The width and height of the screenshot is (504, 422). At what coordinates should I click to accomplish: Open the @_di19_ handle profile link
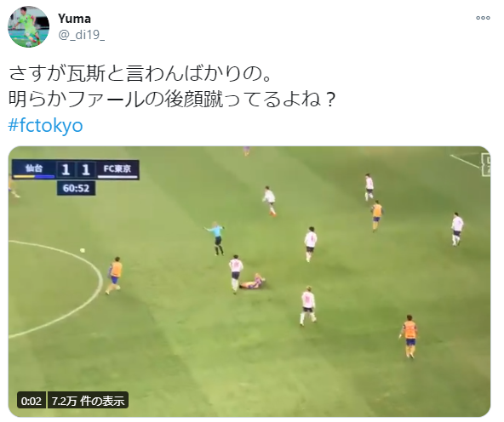82,34
